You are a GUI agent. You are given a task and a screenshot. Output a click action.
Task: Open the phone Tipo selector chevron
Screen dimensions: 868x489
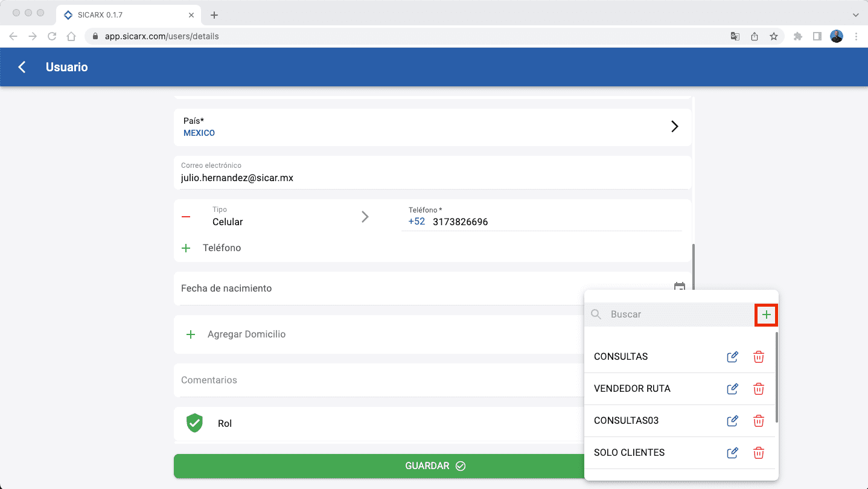tap(365, 217)
